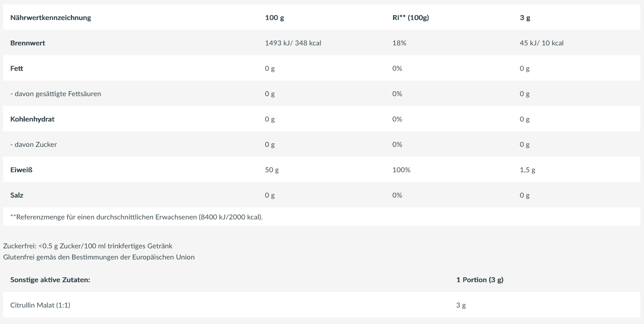Image resolution: width=644 pixels, height=324 pixels.
Task: Click the Glutenfrei EU regulation note
Action: click(99, 257)
